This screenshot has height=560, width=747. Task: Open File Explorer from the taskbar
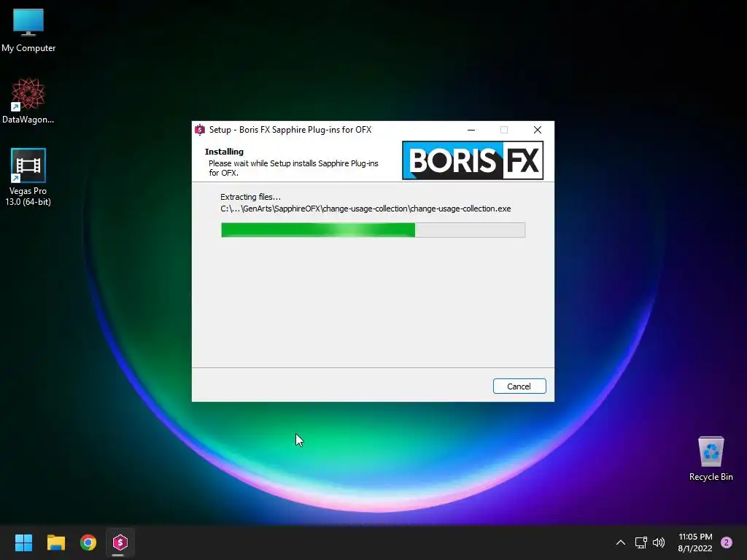click(x=55, y=542)
